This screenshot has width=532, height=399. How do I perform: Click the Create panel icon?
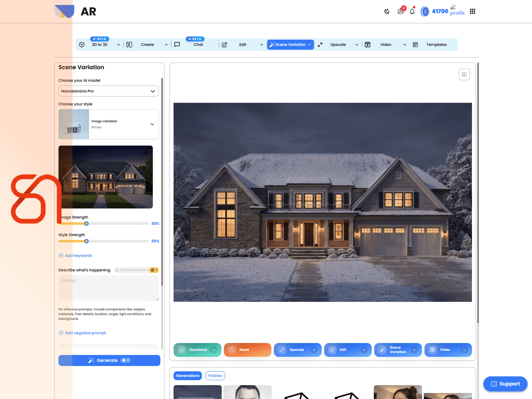point(129,45)
